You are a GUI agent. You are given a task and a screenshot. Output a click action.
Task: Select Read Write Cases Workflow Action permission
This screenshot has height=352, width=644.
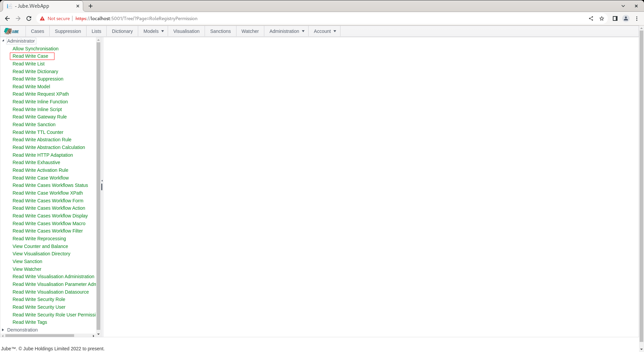(49, 208)
